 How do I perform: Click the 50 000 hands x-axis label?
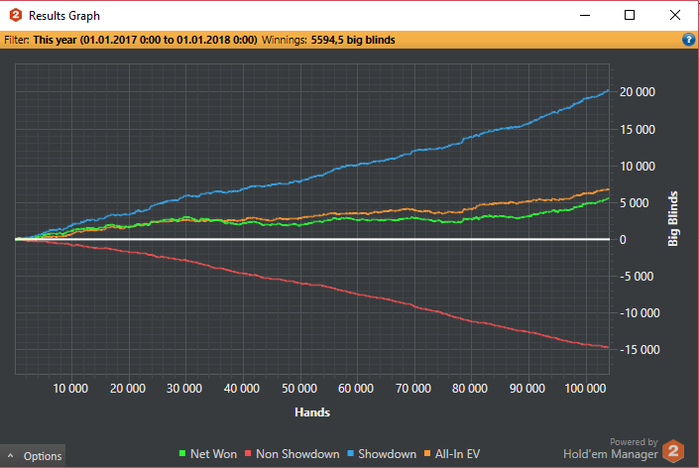tap(299, 389)
